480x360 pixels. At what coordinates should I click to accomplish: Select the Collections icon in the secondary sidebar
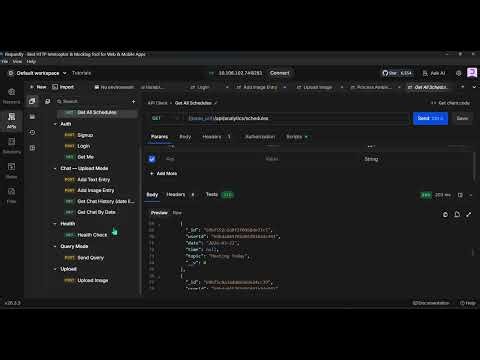click(x=32, y=101)
